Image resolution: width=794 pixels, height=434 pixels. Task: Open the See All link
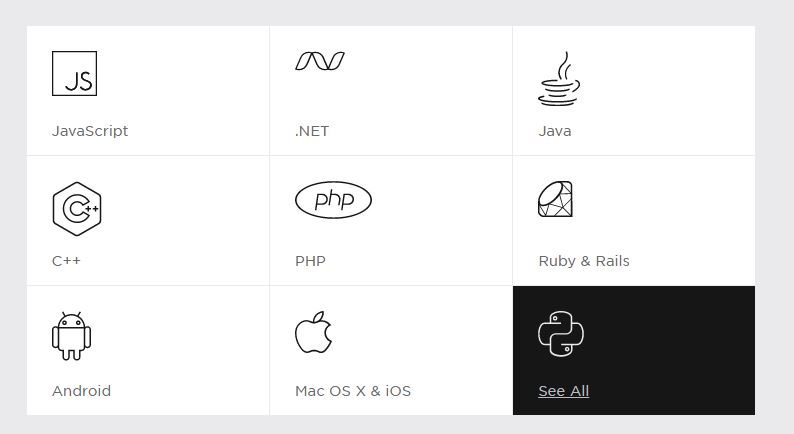[563, 391]
